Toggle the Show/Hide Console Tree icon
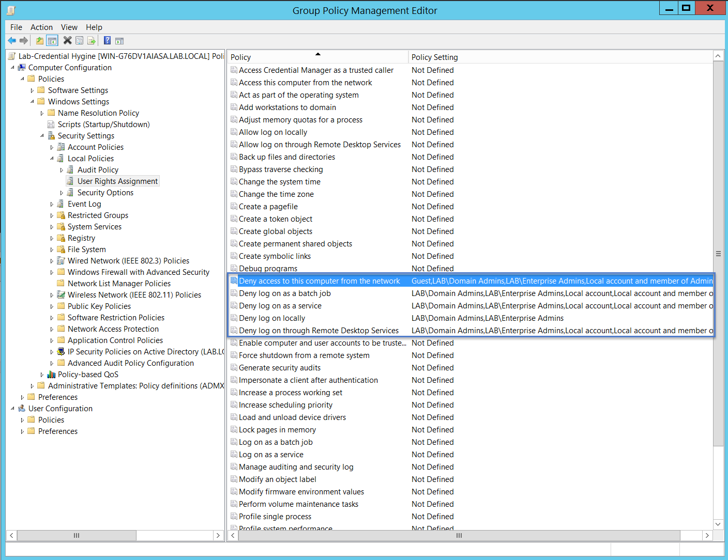The image size is (728, 560). [x=52, y=41]
